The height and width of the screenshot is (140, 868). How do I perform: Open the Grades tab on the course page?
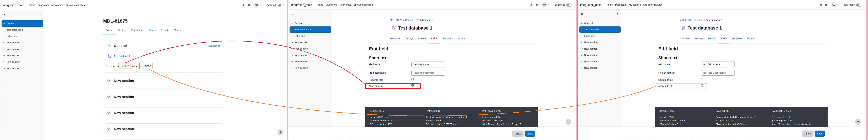click(152, 30)
